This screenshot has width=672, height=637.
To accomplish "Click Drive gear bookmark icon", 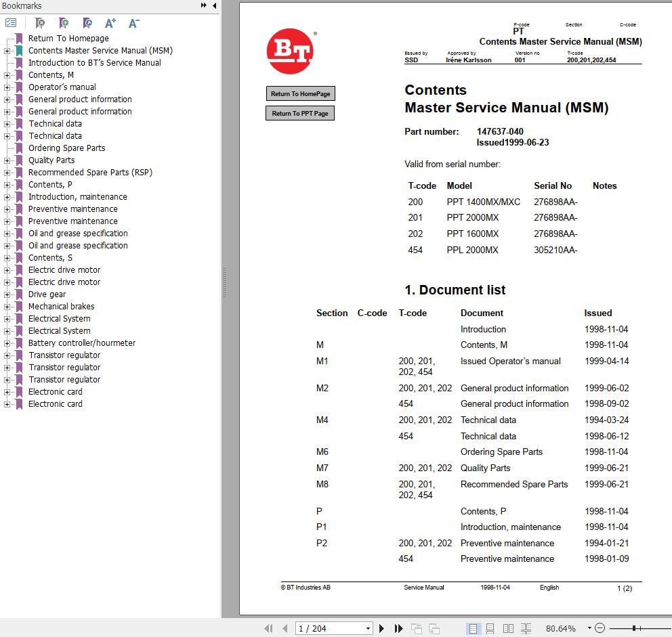I will pos(19,294).
